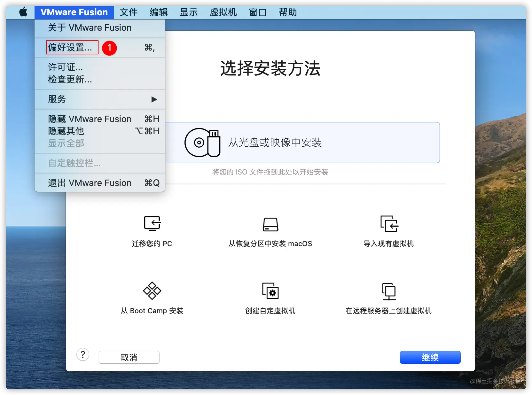Screen dimensions: 532x395
Task: Open the 编辑 menu
Action: 159,12
